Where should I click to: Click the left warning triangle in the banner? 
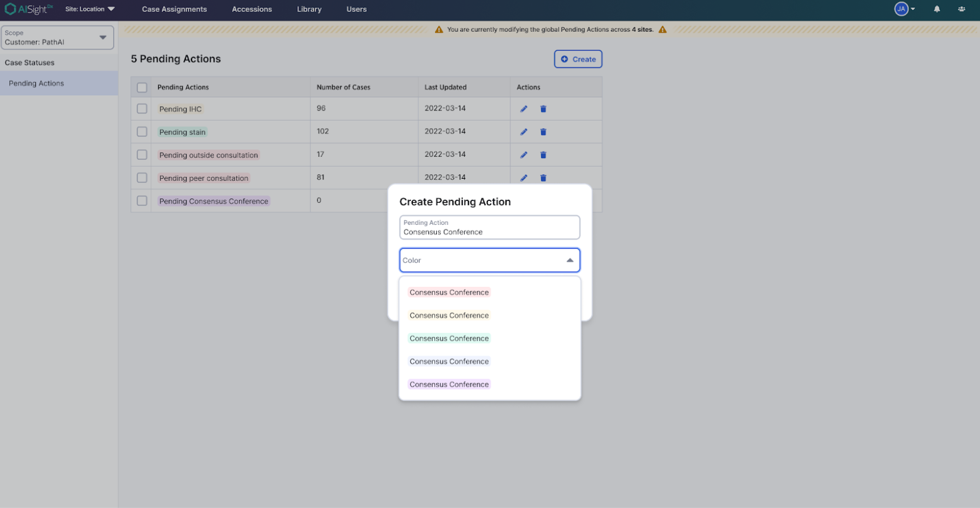click(439, 30)
